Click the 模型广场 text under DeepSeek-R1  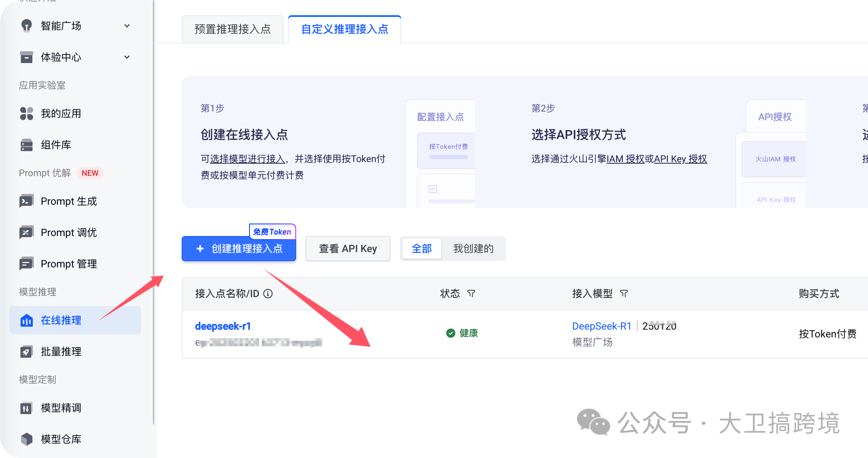click(x=592, y=342)
